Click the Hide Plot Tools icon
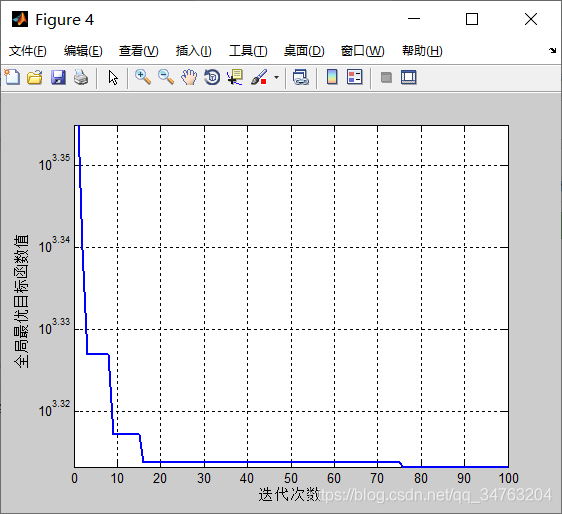This screenshot has width=562, height=514. (x=386, y=77)
